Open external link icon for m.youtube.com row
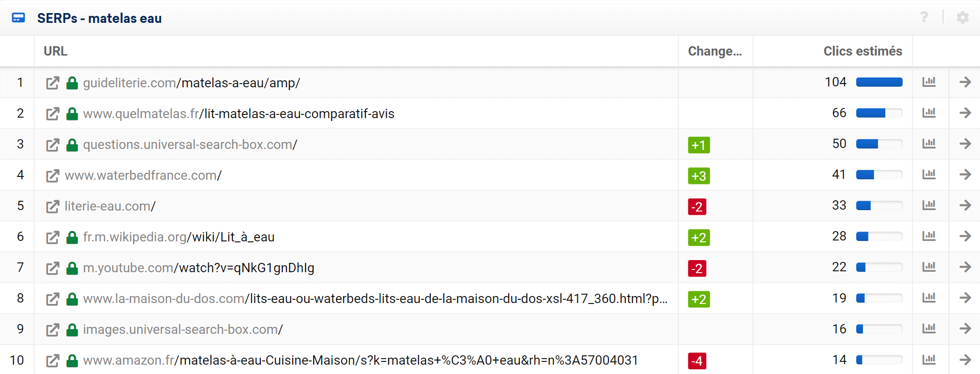 (x=53, y=268)
